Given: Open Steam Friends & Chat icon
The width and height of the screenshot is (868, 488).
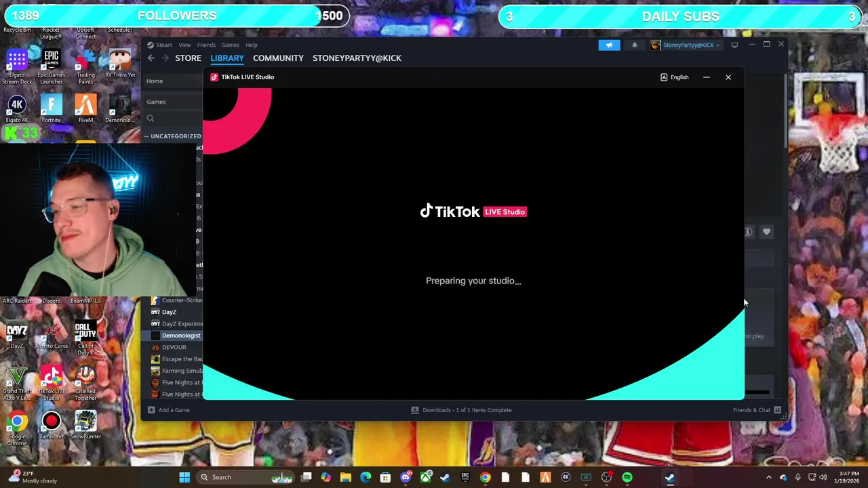Looking at the screenshot, I should (x=777, y=410).
